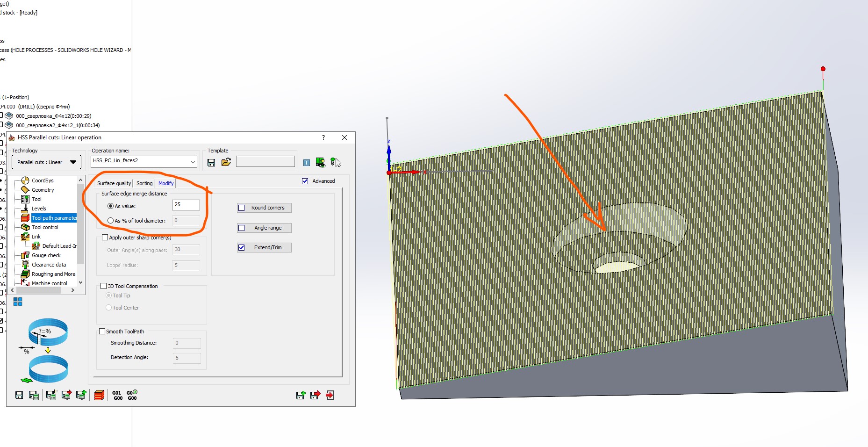This screenshot has width=868, height=447.
Task: Click Save icon in bottom toolbar
Action: click(x=19, y=395)
